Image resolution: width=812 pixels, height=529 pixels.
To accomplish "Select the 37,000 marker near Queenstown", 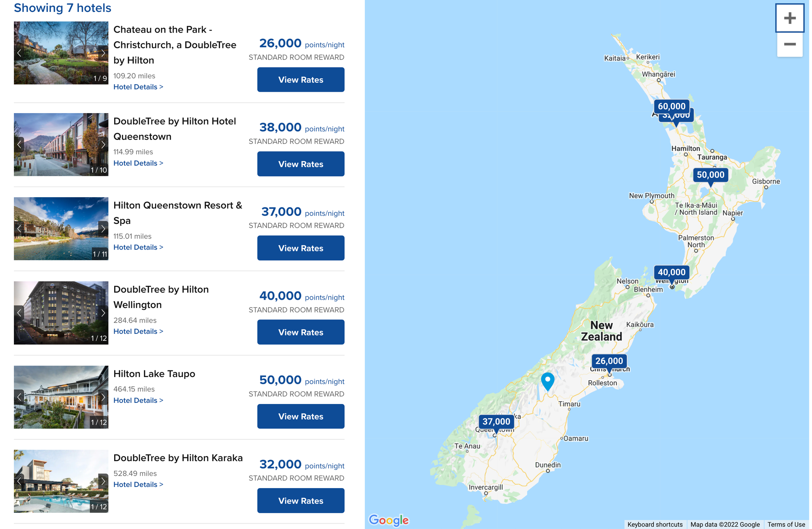I will point(497,421).
